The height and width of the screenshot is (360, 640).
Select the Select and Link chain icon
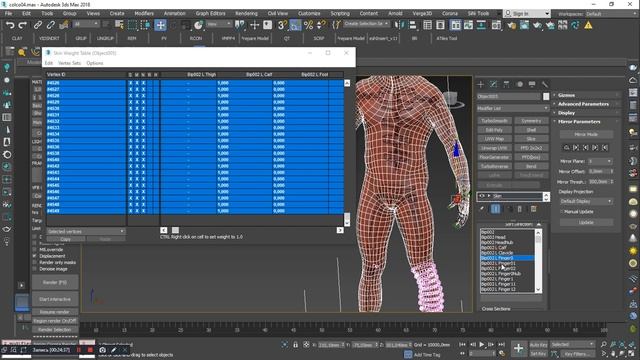point(38,25)
